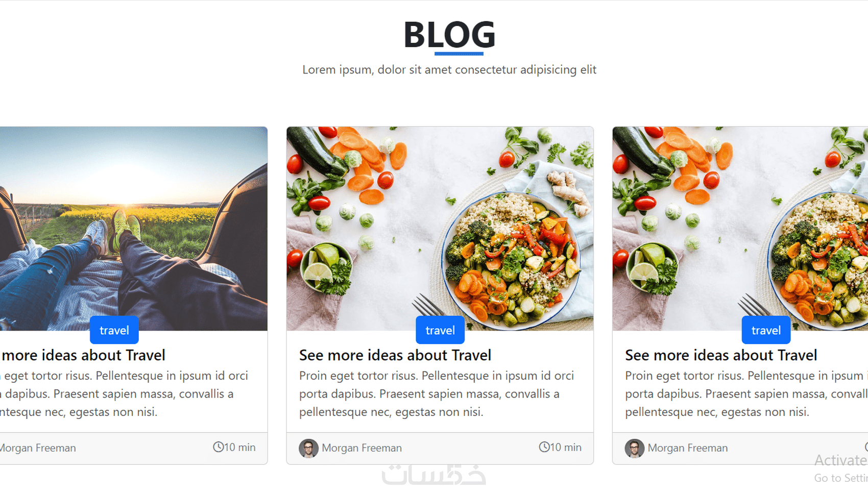868x495 pixels.
Task: Click the travel badge on the right card
Action: pos(766,330)
